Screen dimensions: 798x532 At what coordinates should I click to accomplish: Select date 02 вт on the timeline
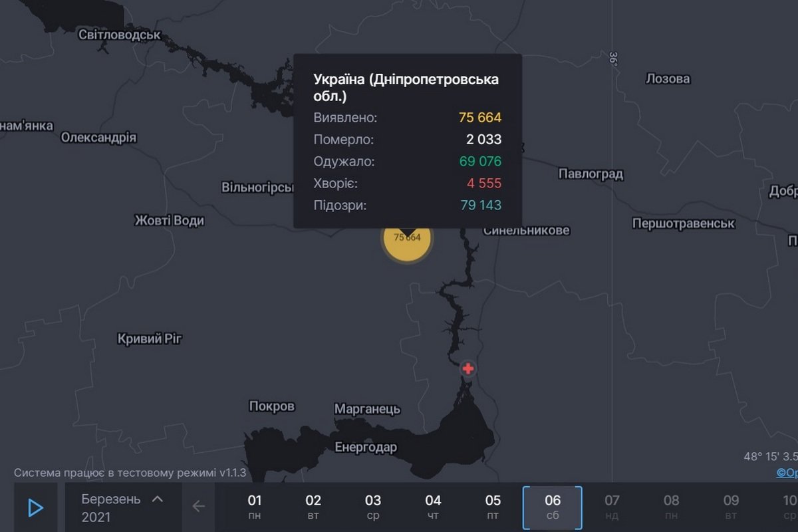pos(313,507)
